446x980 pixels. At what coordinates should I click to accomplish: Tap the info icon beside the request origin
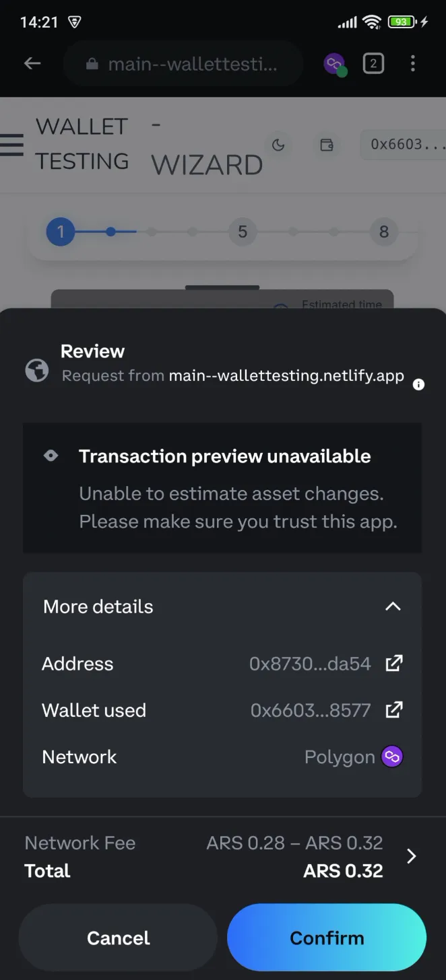click(418, 384)
